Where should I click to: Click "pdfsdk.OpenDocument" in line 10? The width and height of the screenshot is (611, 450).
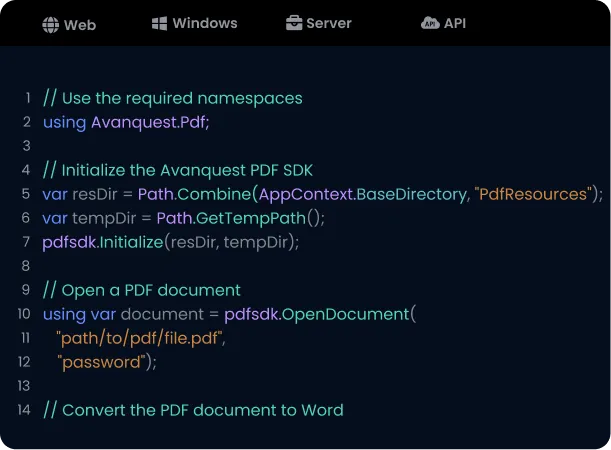[x=317, y=314]
